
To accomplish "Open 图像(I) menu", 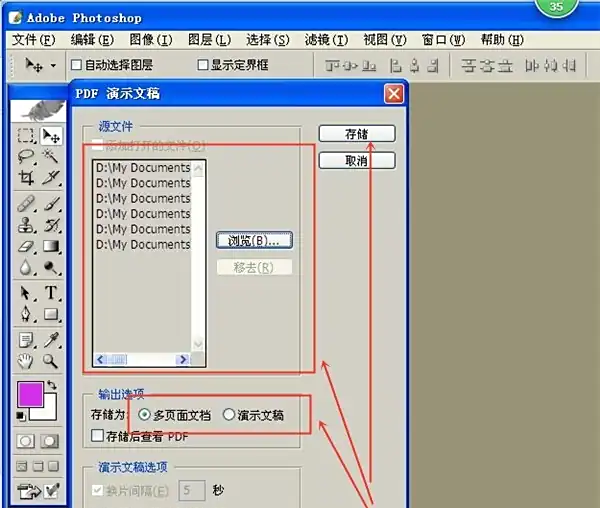I will point(151,40).
